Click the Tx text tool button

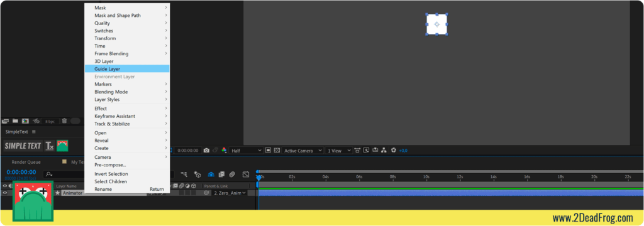[50, 146]
